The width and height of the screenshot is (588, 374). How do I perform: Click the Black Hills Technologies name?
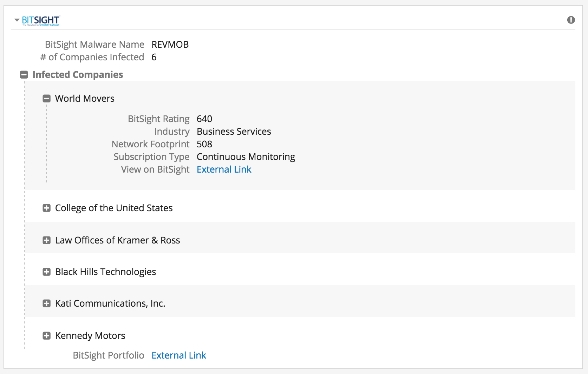(105, 272)
